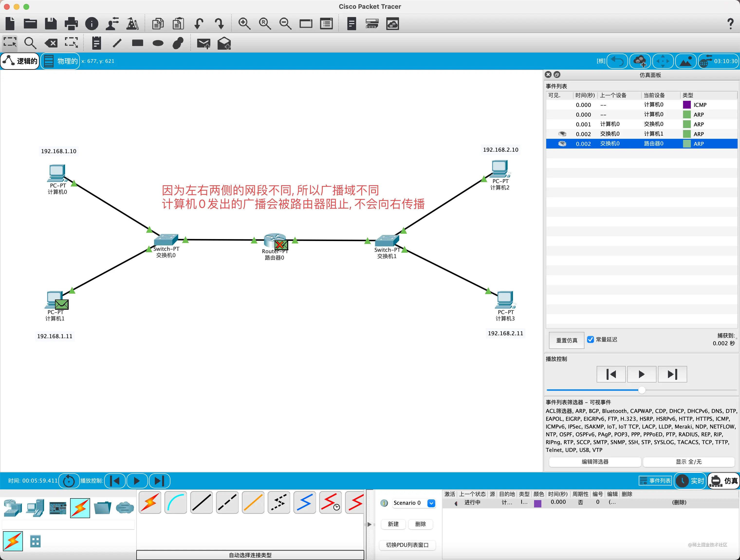Viewport: 740px width, 560px height.
Task: Open a file with the folder icon
Action: point(30,24)
